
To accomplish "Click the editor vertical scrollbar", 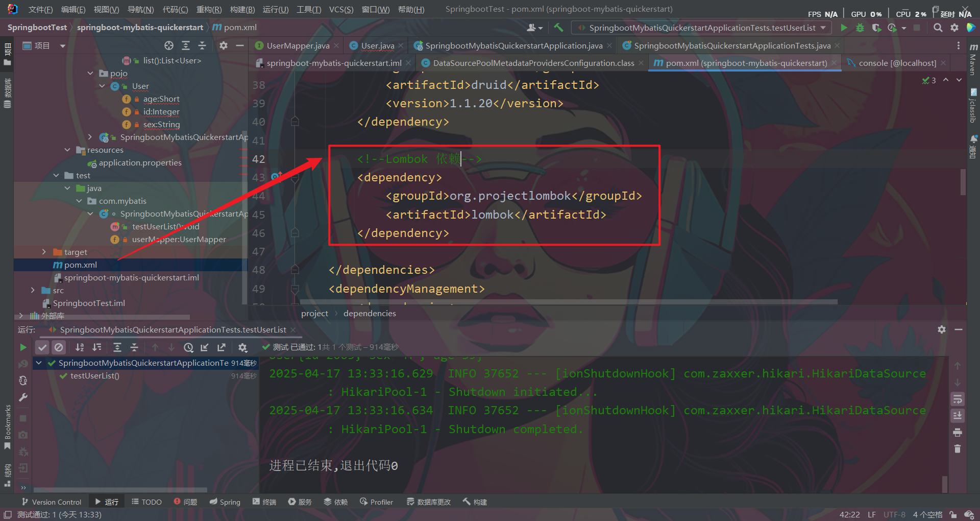I will point(963,182).
